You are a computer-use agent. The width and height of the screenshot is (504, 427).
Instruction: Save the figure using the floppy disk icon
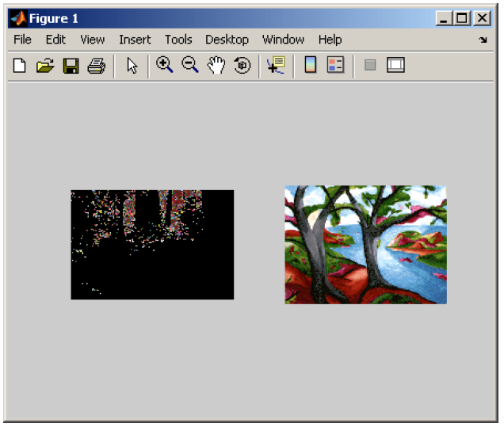(71, 66)
